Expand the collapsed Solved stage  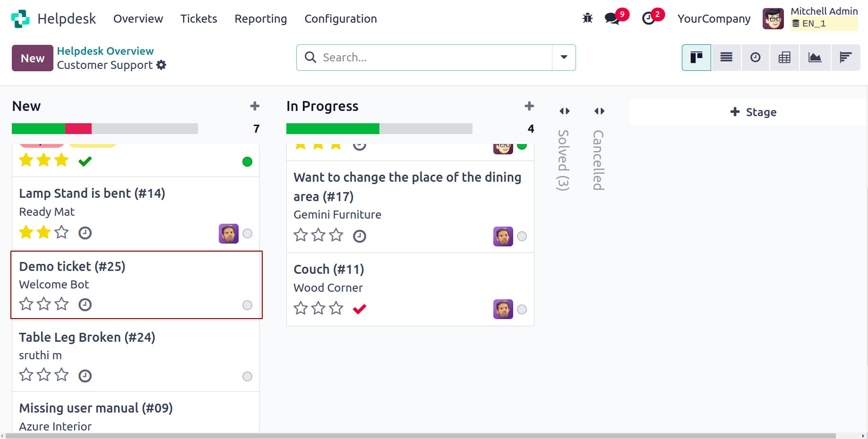click(564, 111)
